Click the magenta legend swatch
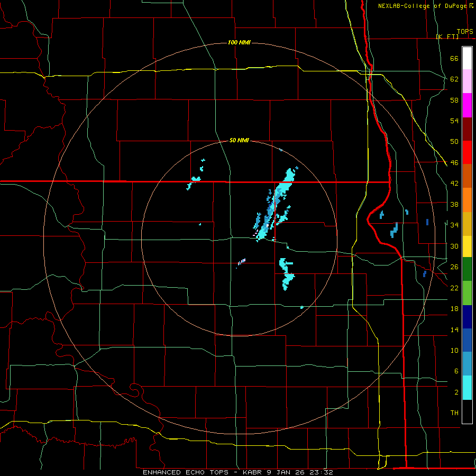 pos(467,105)
